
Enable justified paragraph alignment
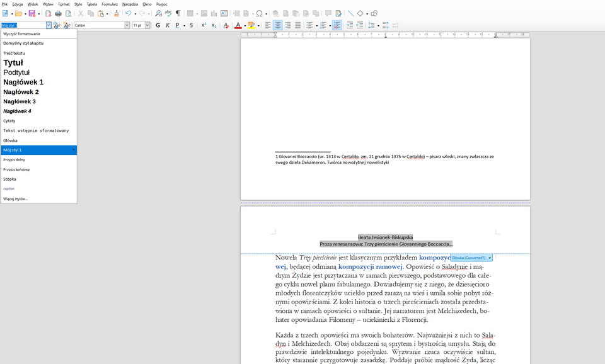pyautogui.click(x=296, y=25)
